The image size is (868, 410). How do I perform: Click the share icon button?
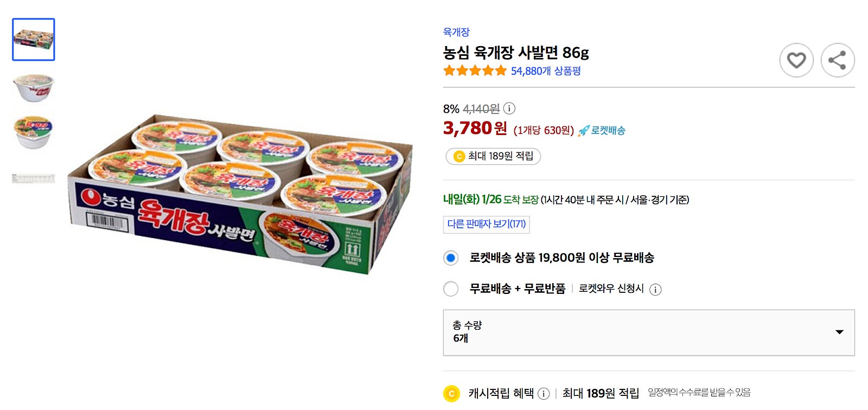837,60
